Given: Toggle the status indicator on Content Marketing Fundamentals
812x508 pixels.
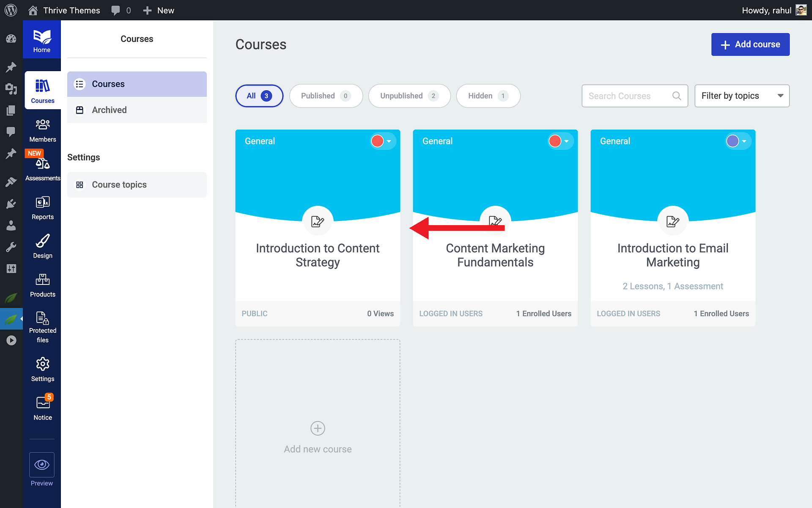Looking at the screenshot, I should pos(554,141).
